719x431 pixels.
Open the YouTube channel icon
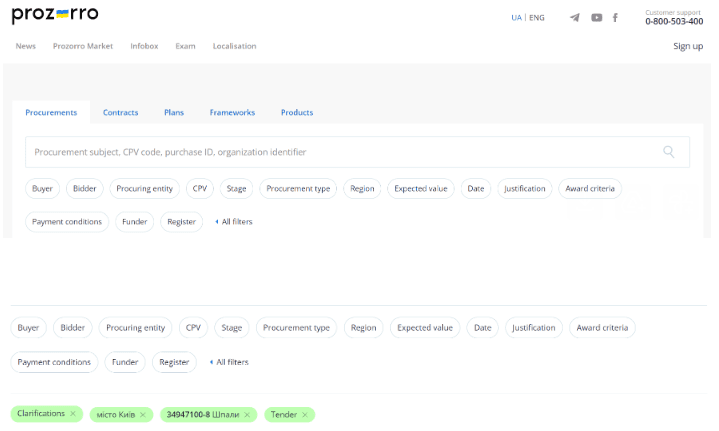click(x=596, y=18)
